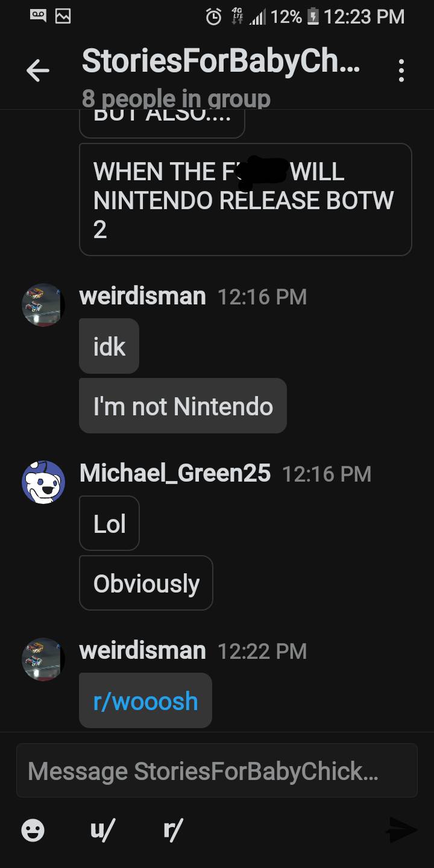Send message with the paper plane icon
434x868 pixels.
point(401,831)
